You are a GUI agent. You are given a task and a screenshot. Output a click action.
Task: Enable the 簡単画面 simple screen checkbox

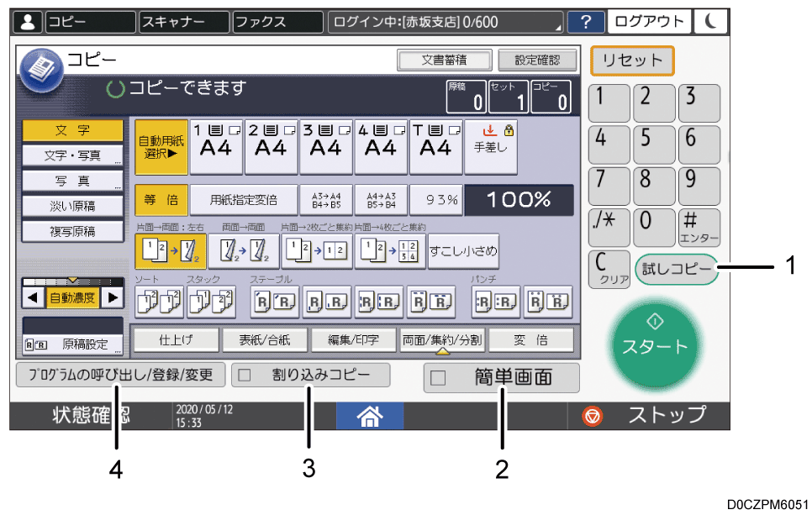(x=438, y=378)
